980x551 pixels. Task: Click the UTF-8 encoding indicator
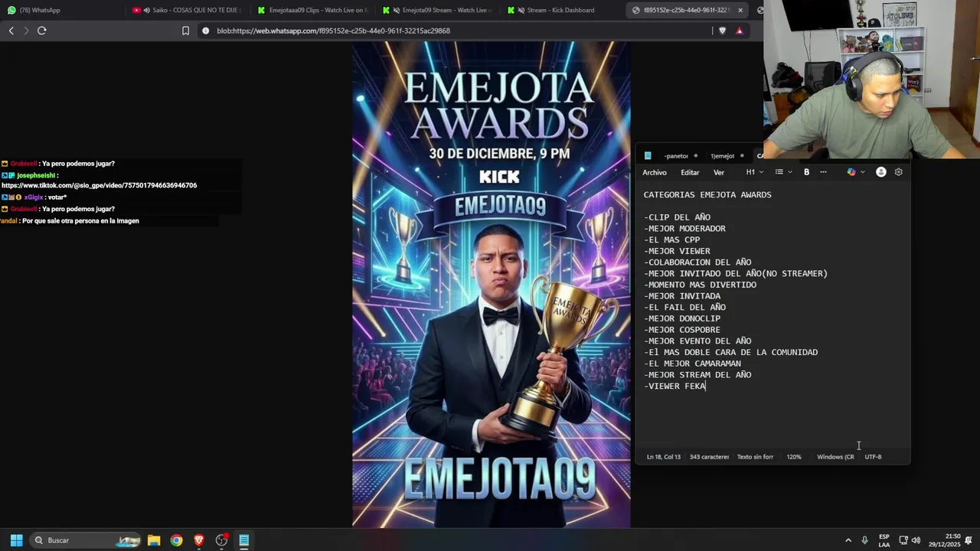(x=873, y=457)
